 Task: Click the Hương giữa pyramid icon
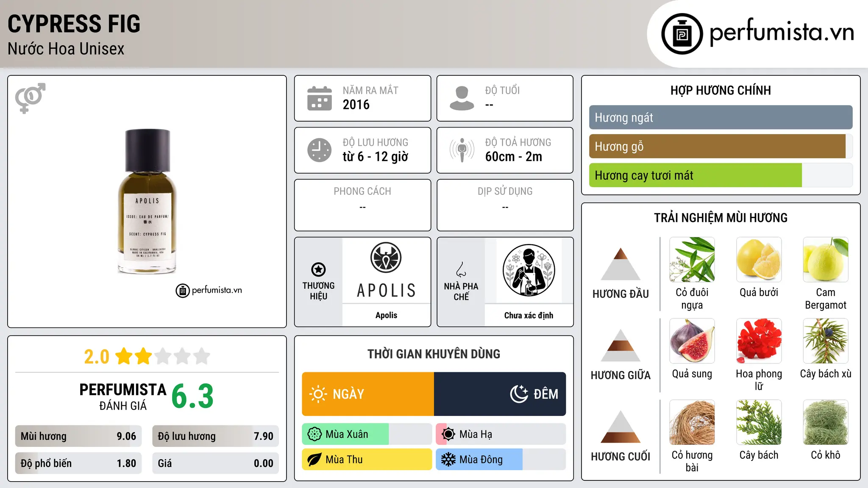620,345
